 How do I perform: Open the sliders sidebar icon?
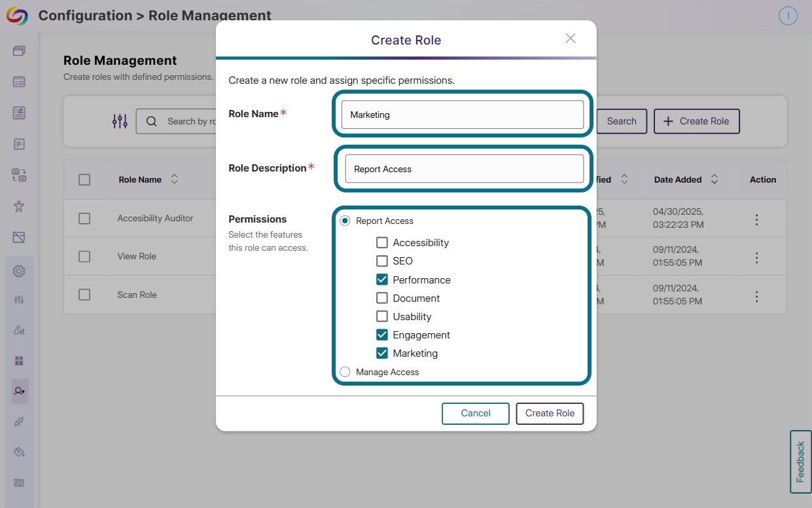[19, 300]
